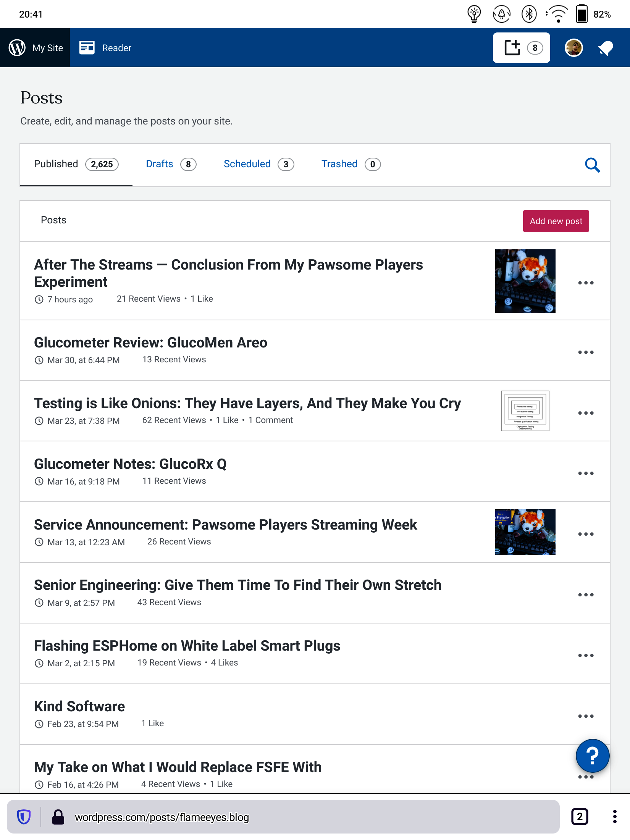
Task: Click the Add new post button
Action: pyautogui.click(x=556, y=221)
